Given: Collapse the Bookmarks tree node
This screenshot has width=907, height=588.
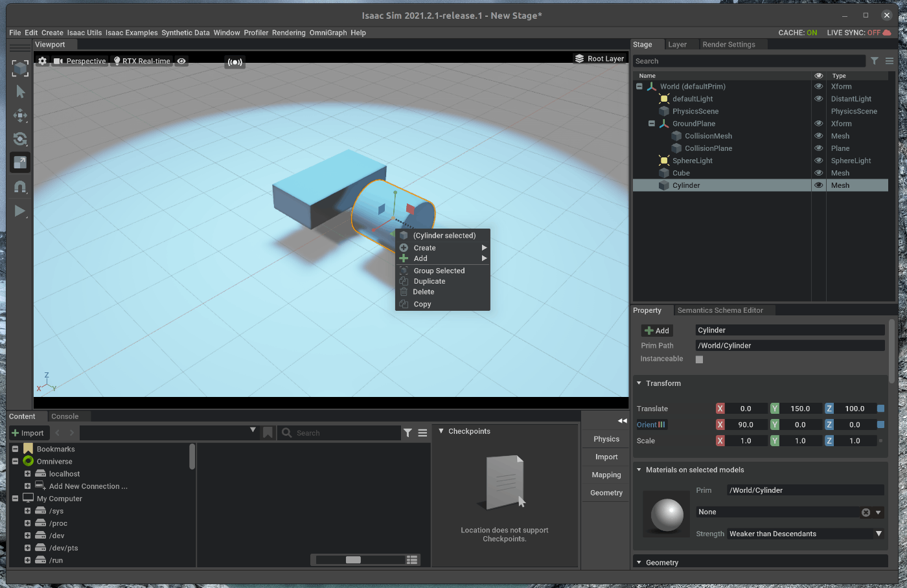Looking at the screenshot, I should pyautogui.click(x=15, y=449).
